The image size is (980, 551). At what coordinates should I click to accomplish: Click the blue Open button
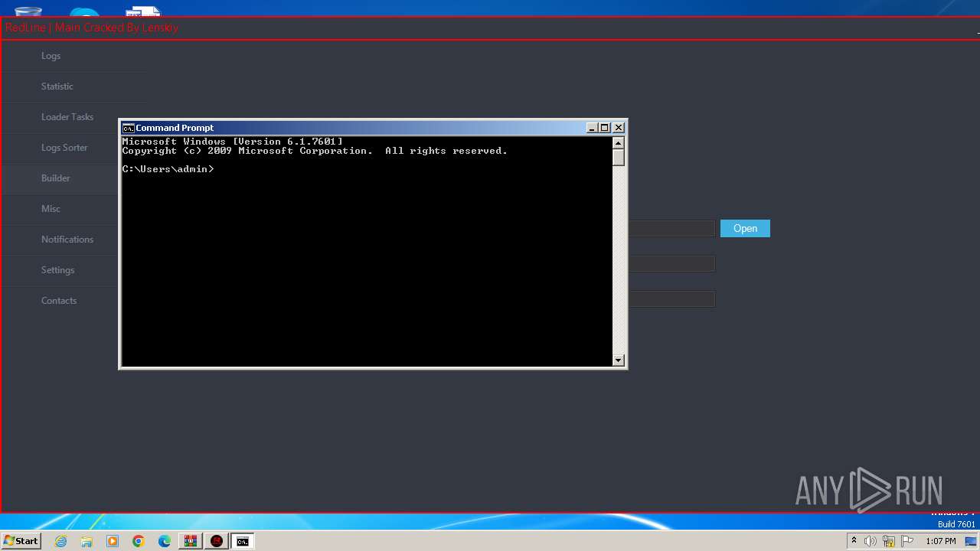click(745, 229)
